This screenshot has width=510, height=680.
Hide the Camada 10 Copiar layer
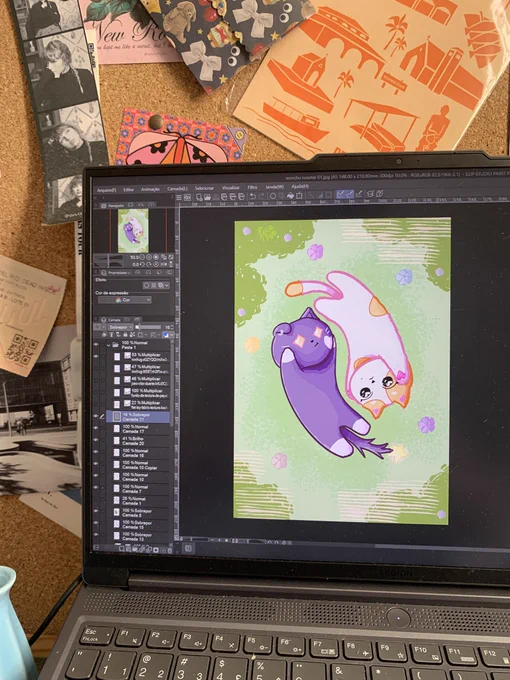tap(96, 464)
